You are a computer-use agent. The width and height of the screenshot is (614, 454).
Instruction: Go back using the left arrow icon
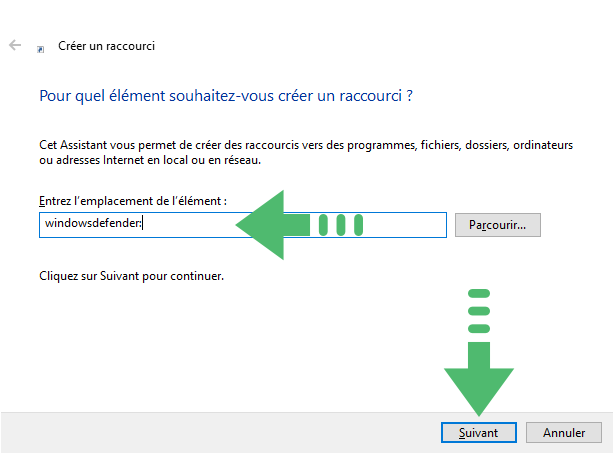click(15, 45)
